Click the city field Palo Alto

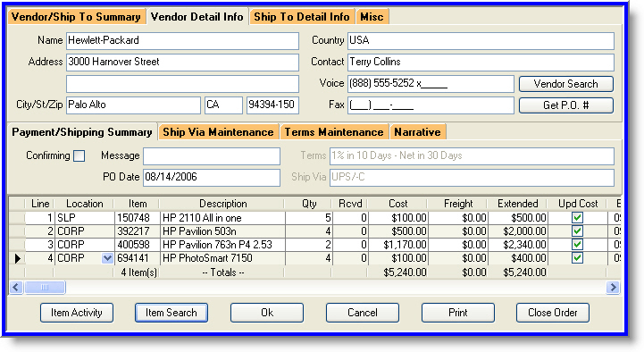point(133,105)
